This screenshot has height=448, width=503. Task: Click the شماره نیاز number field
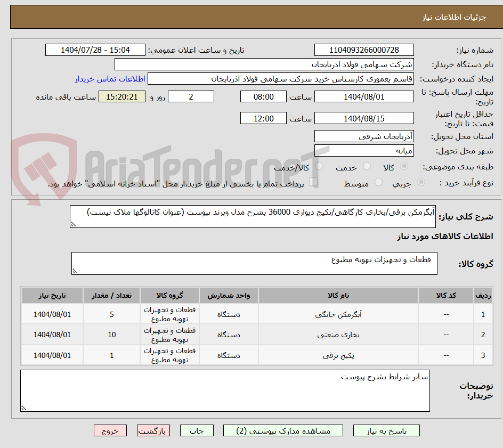[x=364, y=50]
